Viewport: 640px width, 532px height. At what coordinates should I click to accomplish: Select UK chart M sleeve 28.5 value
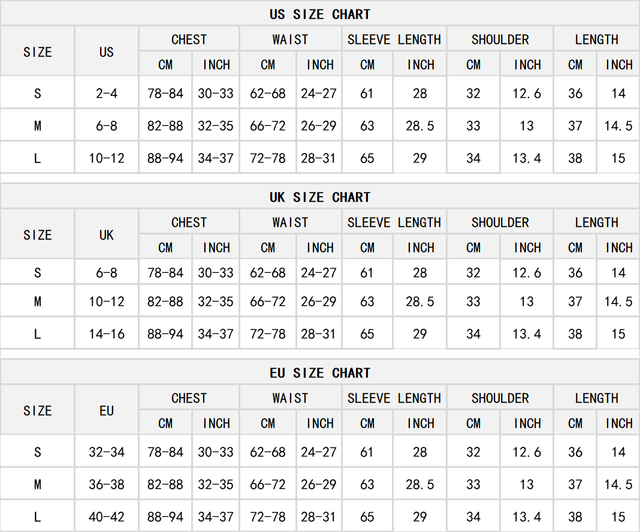tap(420, 301)
